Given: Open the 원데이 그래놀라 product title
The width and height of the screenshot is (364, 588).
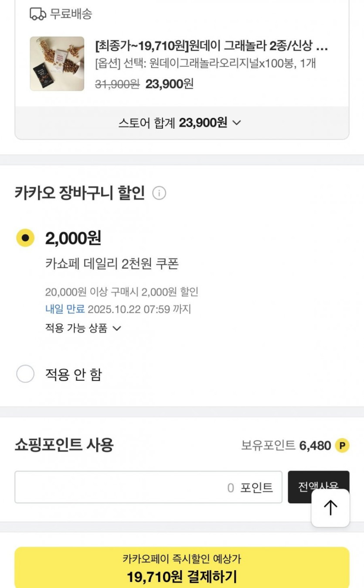Looking at the screenshot, I should [211, 45].
